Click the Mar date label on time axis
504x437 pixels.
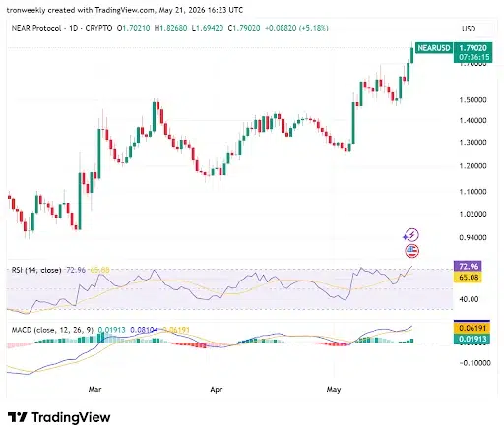pyautogui.click(x=94, y=390)
